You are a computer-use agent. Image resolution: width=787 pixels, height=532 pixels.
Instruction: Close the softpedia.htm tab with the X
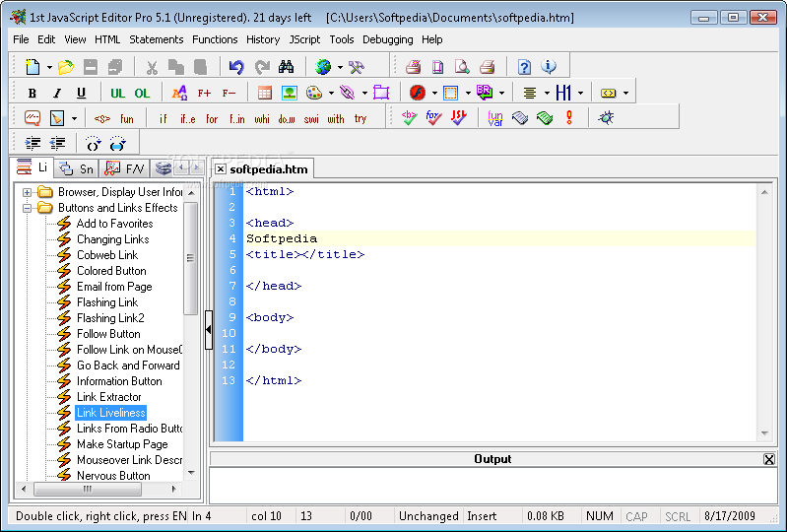pos(220,169)
